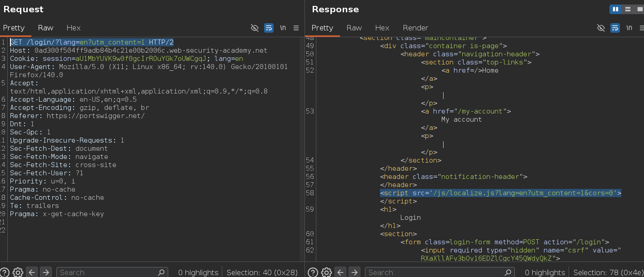The width and height of the screenshot is (644, 277).
Task: Click magnifier icon in Response search
Action: tap(507, 272)
